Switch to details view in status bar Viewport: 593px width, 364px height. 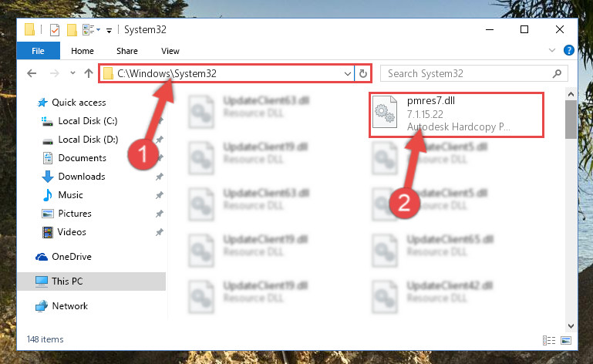[549, 341]
